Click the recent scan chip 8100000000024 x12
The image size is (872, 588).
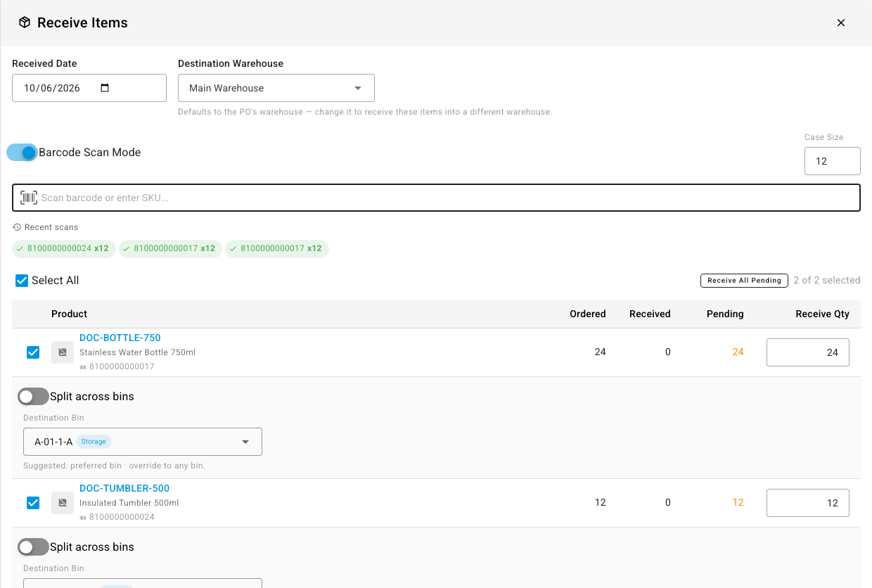(64, 248)
